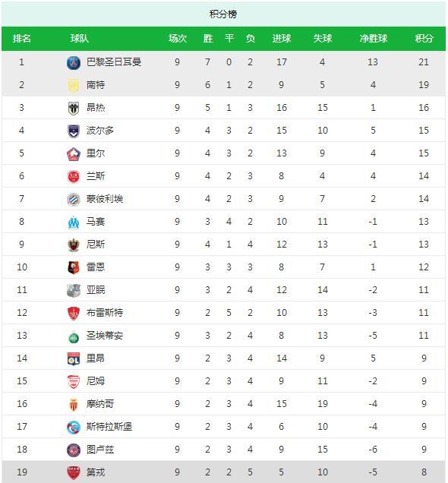Click team name 布雷斯特
448x483 pixels.
tap(105, 313)
